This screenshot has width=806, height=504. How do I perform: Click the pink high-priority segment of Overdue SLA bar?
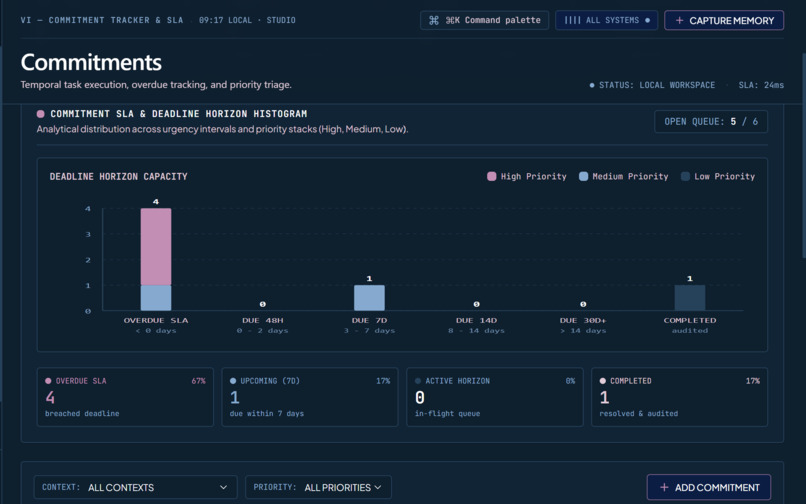[x=156, y=246]
